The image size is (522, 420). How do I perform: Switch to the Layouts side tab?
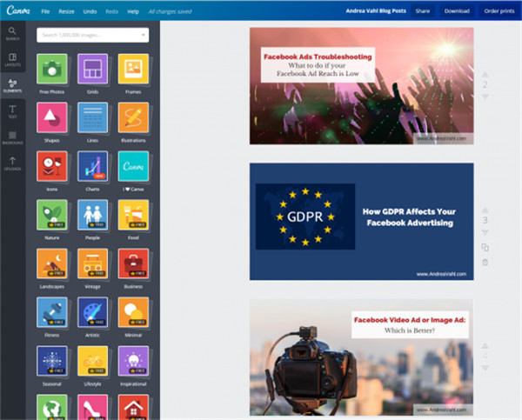13,60
